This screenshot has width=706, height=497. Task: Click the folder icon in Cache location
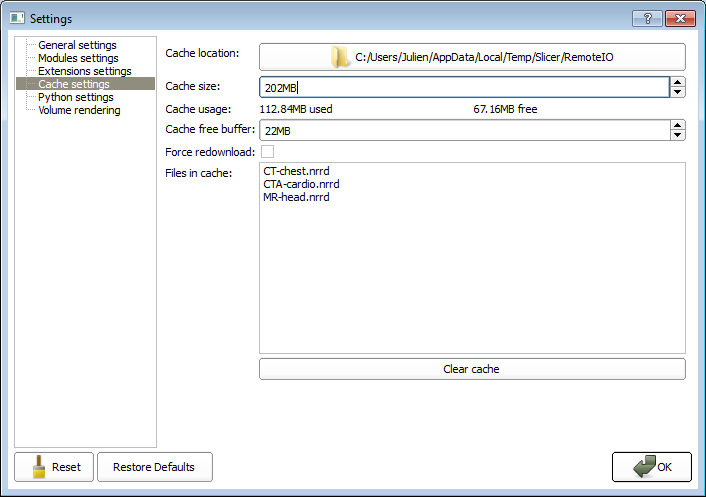click(x=341, y=57)
